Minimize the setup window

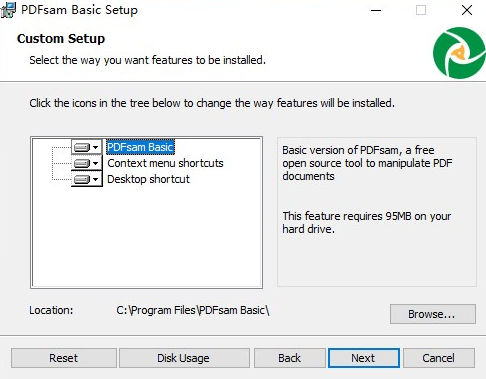[376, 10]
